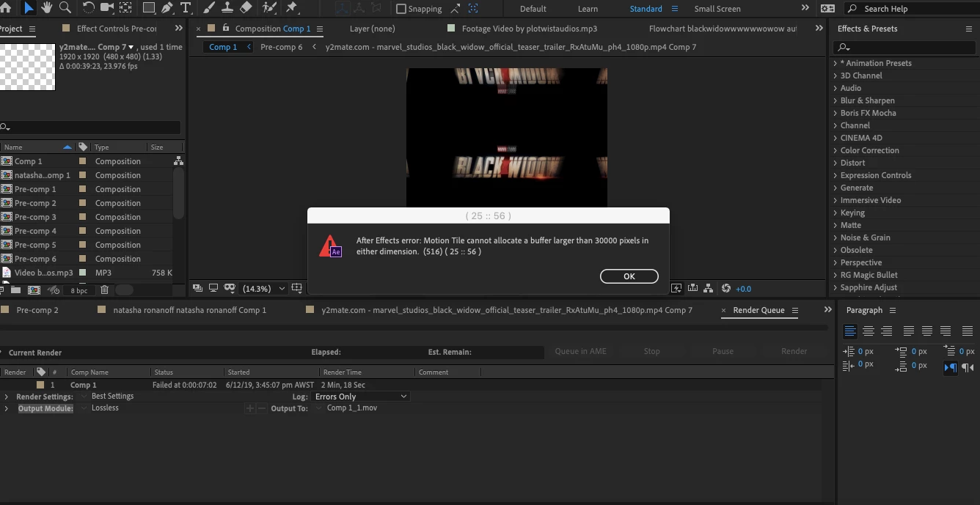
Task: Click OK on the error dialog
Action: click(x=629, y=276)
